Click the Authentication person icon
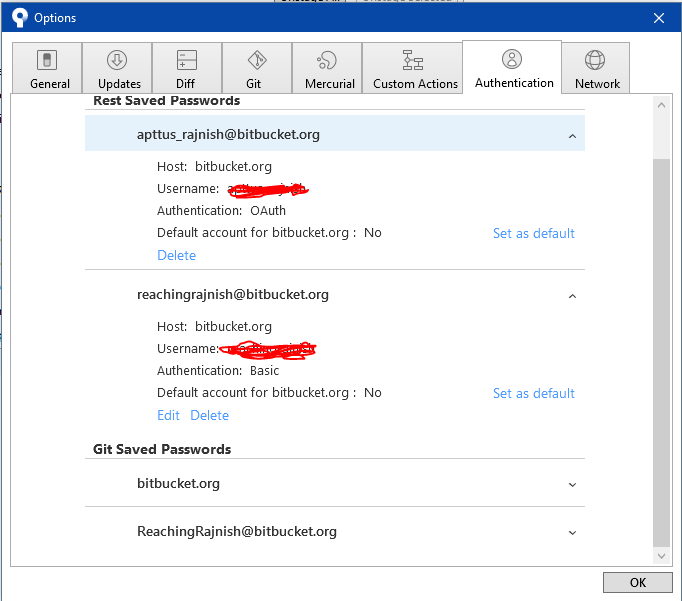Viewport: 682px width, 601px height. (x=512, y=59)
